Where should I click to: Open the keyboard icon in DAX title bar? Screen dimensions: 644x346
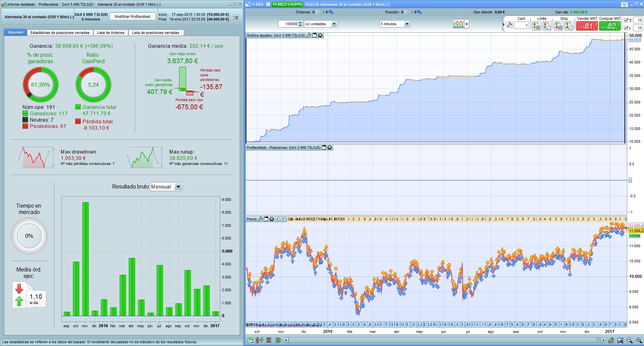(624, 4)
